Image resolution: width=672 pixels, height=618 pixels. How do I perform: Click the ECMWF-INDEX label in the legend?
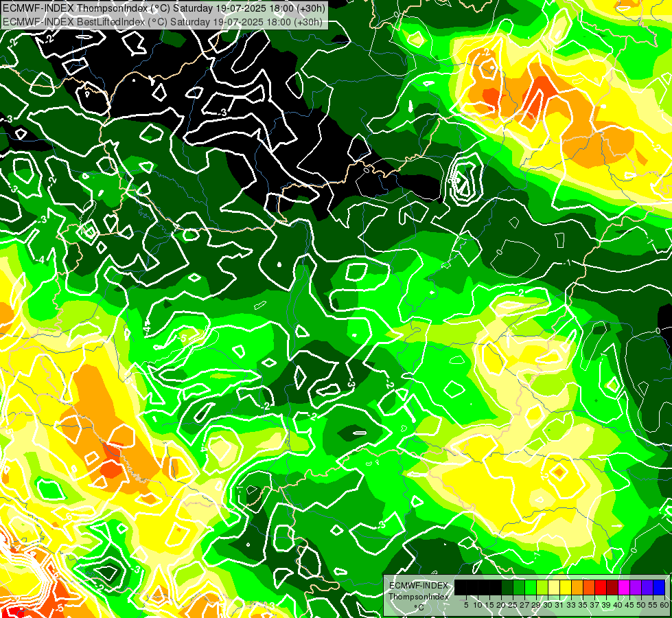[x=419, y=586]
